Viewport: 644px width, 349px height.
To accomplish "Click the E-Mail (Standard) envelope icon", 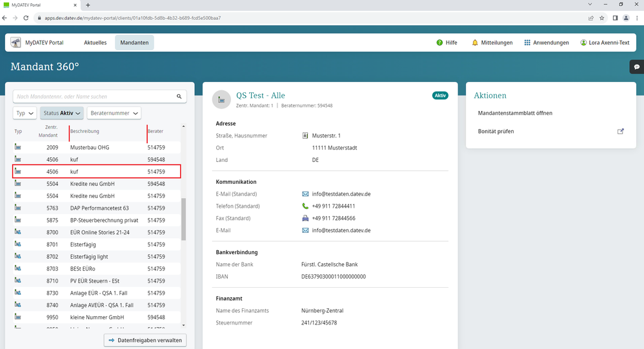I will click(x=305, y=194).
